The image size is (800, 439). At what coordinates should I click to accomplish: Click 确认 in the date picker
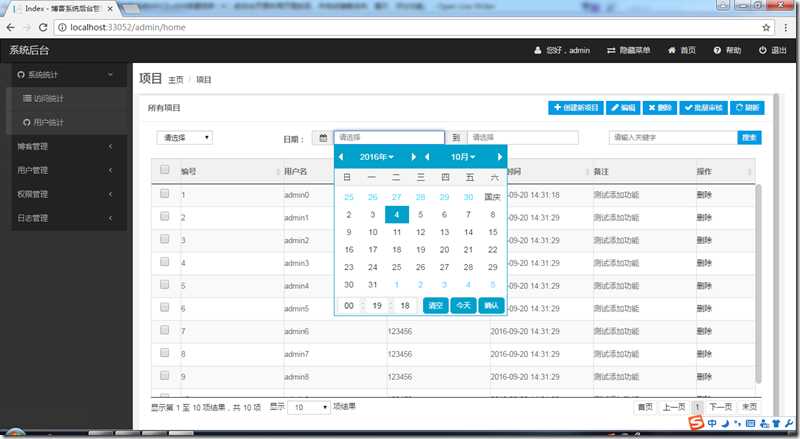(491, 306)
